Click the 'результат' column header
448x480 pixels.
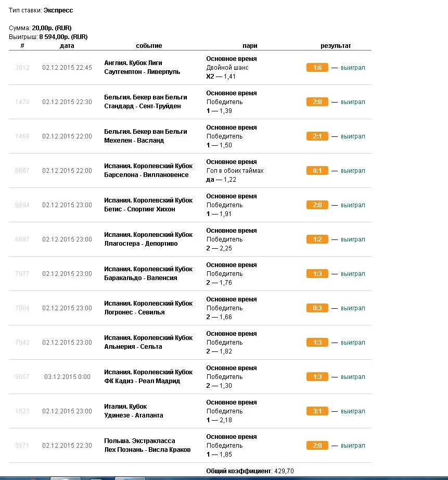[336, 46]
